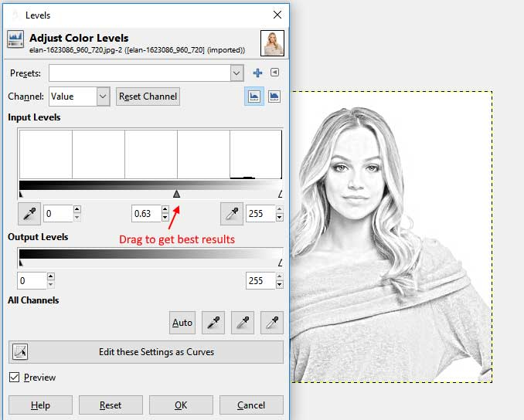Viewport: 524px width, 420px height.
Task: Confirm levels with OK button
Action: click(181, 405)
